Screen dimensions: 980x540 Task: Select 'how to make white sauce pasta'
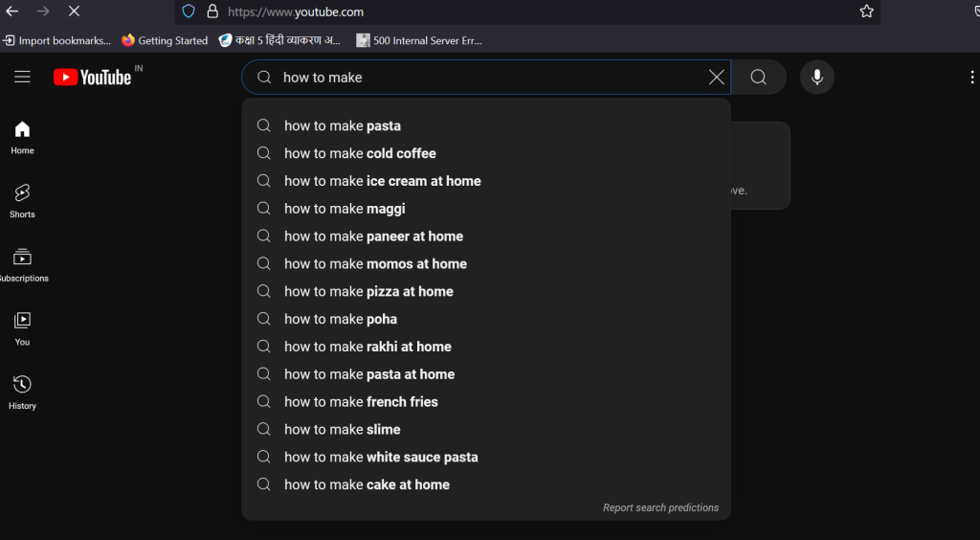pos(486,457)
